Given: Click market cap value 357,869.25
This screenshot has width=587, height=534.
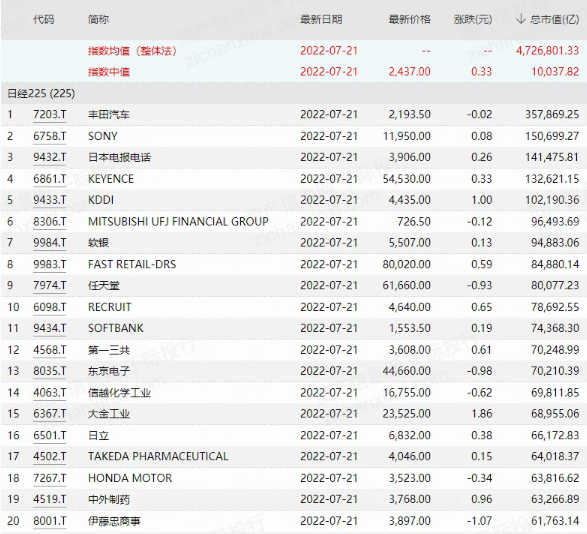Looking at the screenshot, I should (x=552, y=114).
